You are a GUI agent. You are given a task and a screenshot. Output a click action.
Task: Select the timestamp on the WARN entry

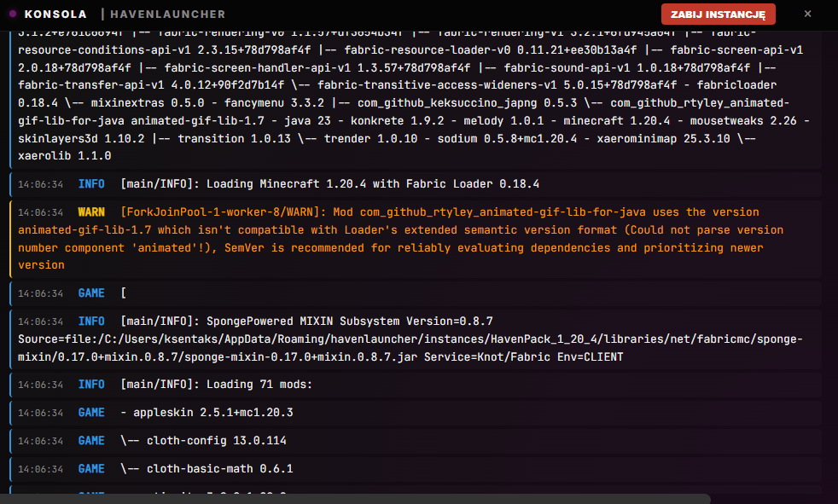pyautogui.click(x=44, y=211)
